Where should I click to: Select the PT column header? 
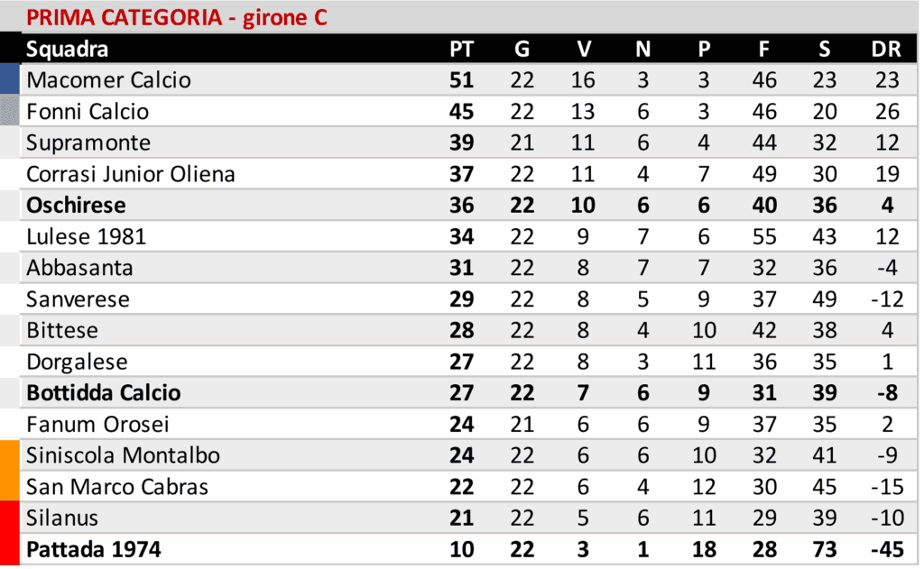[x=461, y=49]
